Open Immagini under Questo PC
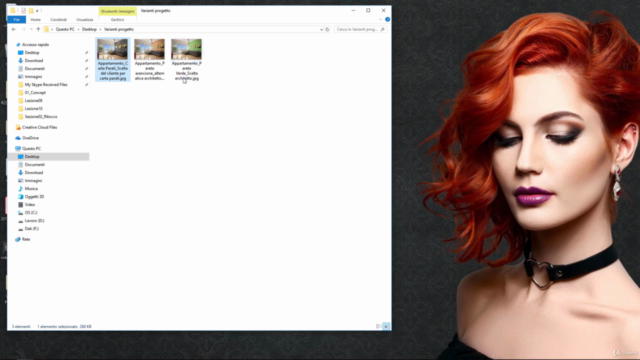The width and height of the screenshot is (640, 360). pos(33,180)
